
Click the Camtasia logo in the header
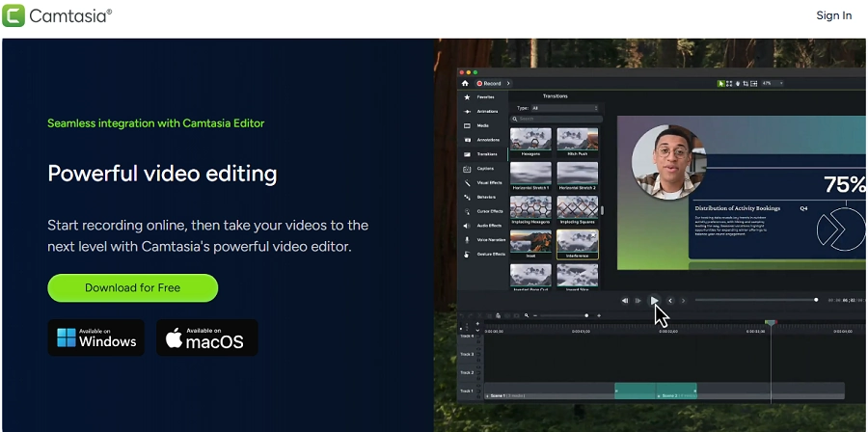[57, 15]
